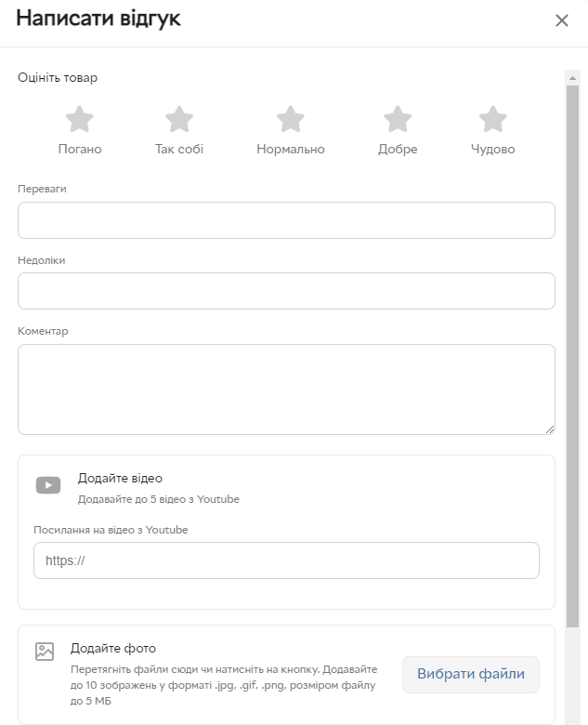Click inside the Коментар text area
588x725 pixels.
pyautogui.click(x=286, y=389)
